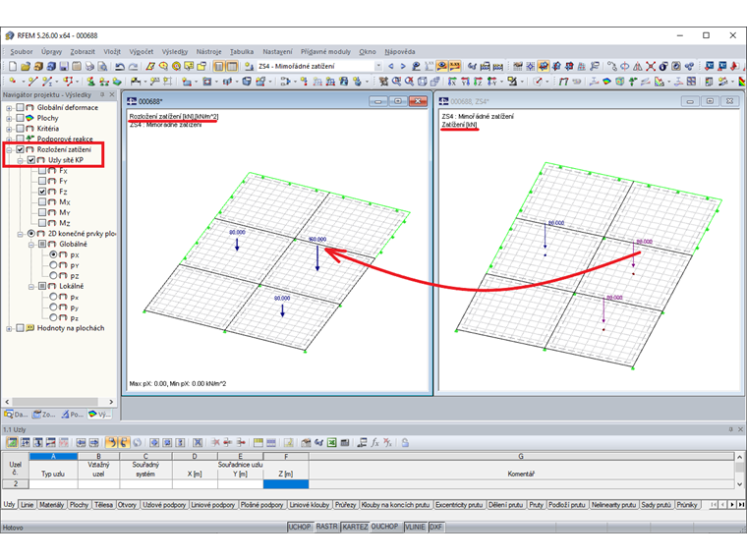Uncheck Rozložení zatížení checkbox

20,149
